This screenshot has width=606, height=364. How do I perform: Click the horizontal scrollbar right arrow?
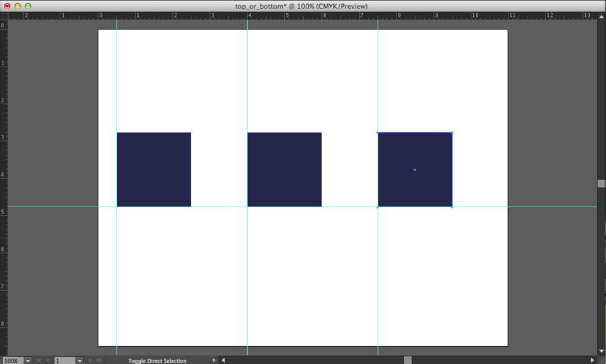pyautogui.click(x=593, y=361)
